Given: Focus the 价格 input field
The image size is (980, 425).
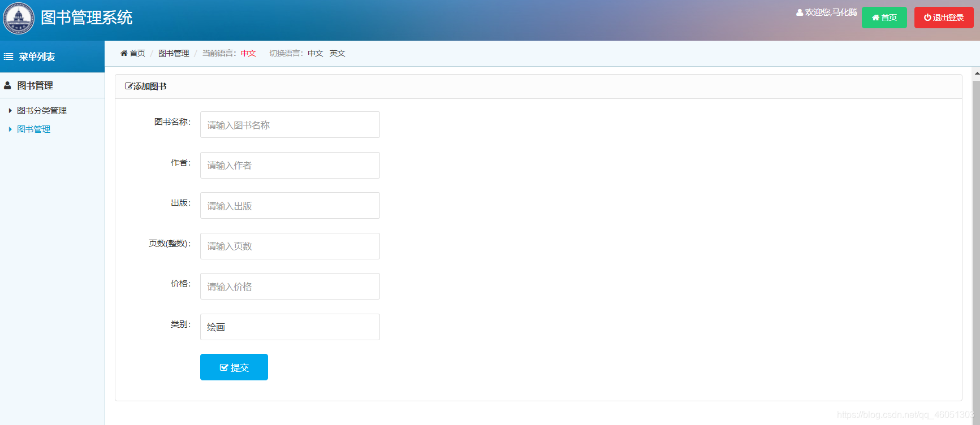Looking at the screenshot, I should (290, 287).
